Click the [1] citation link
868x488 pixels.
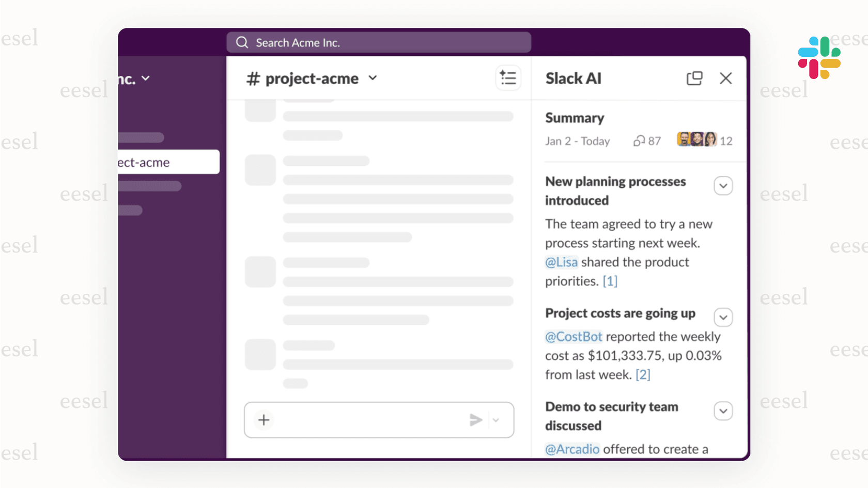coord(610,280)
